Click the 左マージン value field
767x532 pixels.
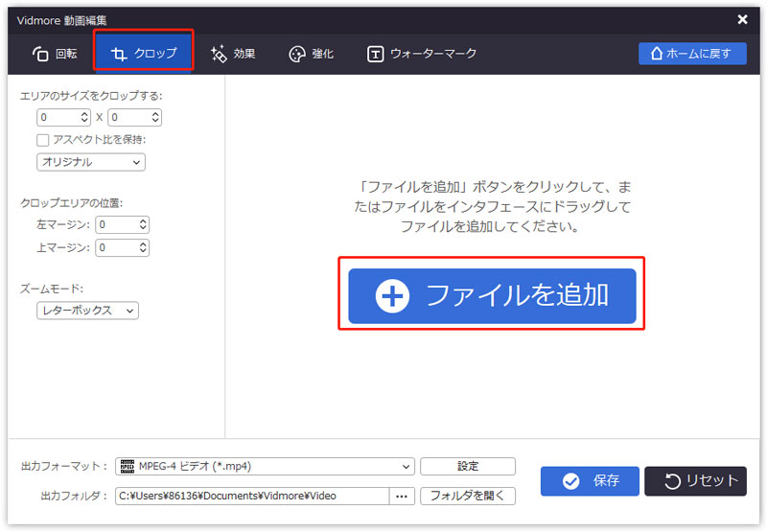[x=117, y=225]
